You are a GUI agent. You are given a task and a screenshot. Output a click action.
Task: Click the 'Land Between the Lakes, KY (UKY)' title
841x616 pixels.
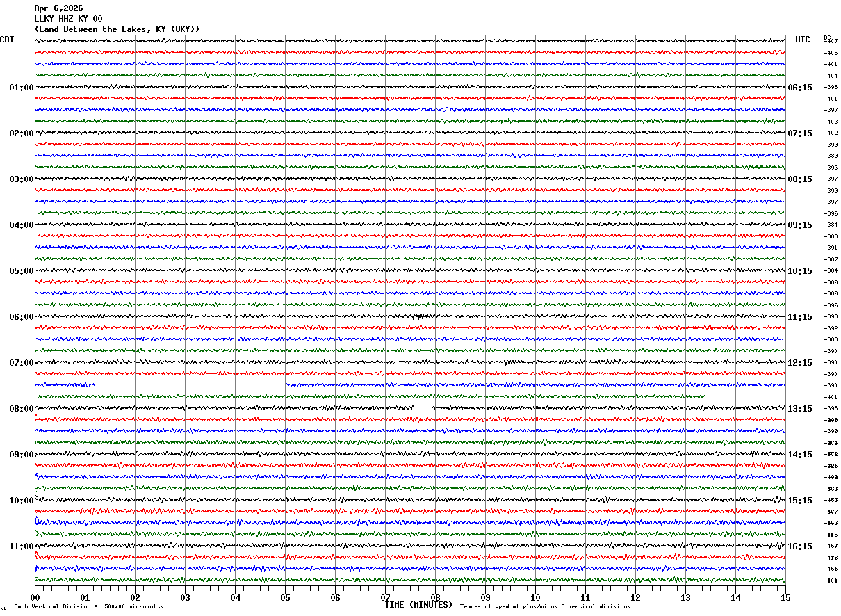tap(117, 29)
